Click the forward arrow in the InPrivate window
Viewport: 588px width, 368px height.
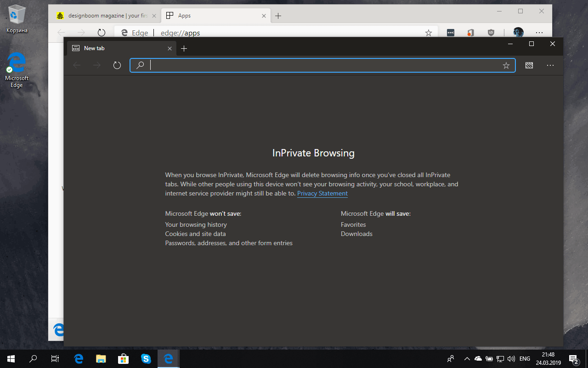click(97, 65)
